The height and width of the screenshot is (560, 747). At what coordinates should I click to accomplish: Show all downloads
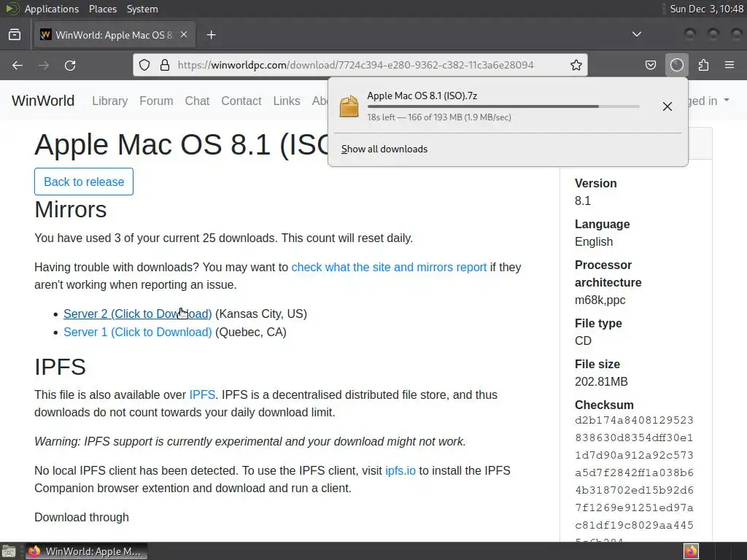pos(384,149)
